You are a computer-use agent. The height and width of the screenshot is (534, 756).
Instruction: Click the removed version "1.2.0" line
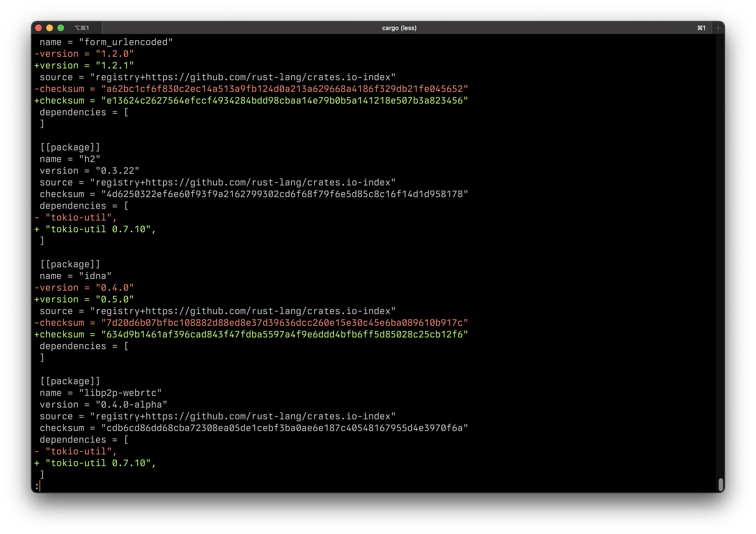click(84, 54)
